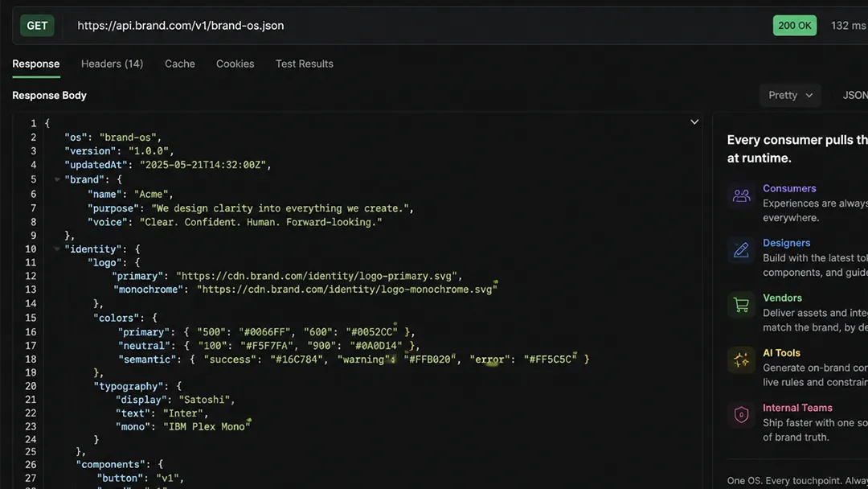Click the Internal Teams shield icon
The image size is (868, 489).
pyautogui.click(x=741, y=415)
